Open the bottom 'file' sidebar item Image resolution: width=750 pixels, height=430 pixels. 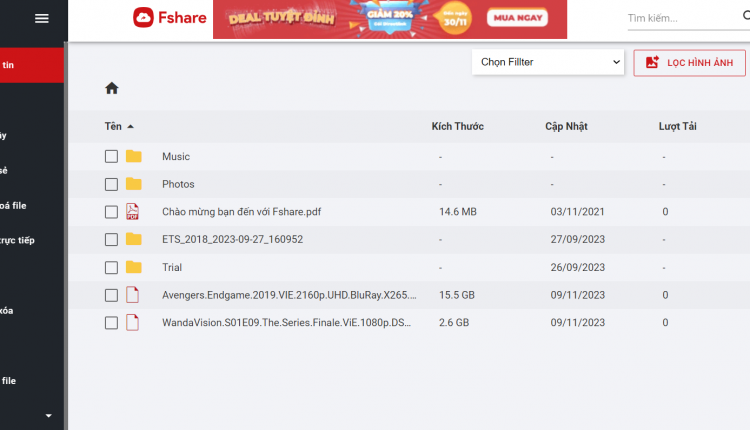click(9, 381)
